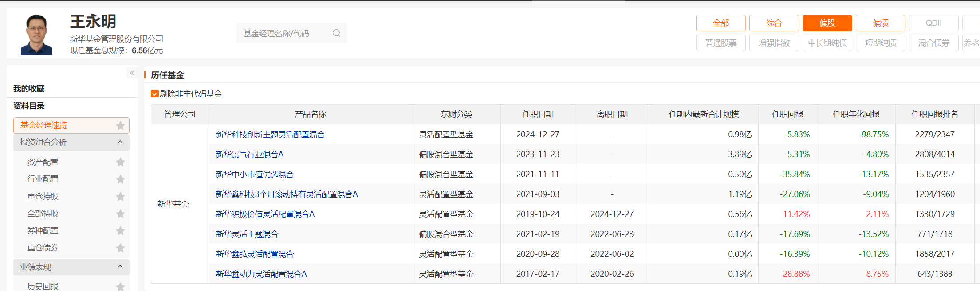Select the 增强指数 filter
This screenshot has height=291, width=980.
click(774, 43)
